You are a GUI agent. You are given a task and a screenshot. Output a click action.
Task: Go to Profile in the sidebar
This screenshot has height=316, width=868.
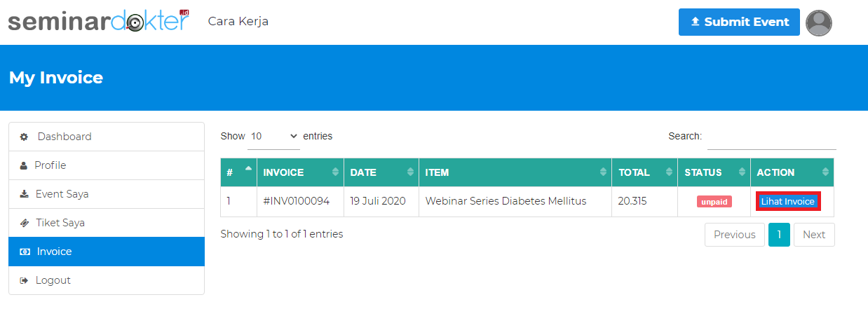pos(50,165)
